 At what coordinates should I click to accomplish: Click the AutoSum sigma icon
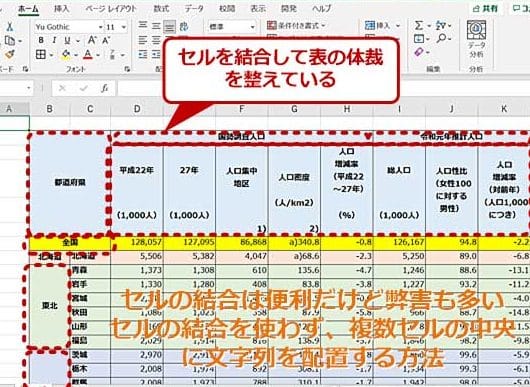[x=418, y=25]
